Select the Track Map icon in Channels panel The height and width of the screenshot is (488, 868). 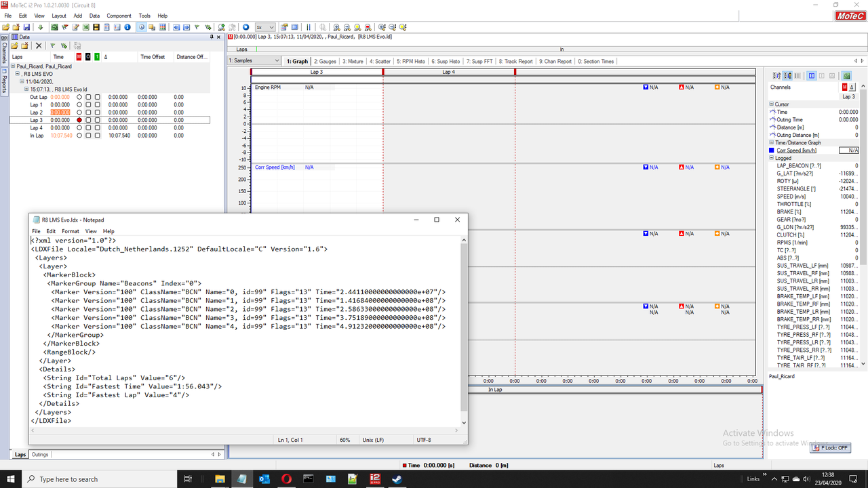click(x=846, y=76)
